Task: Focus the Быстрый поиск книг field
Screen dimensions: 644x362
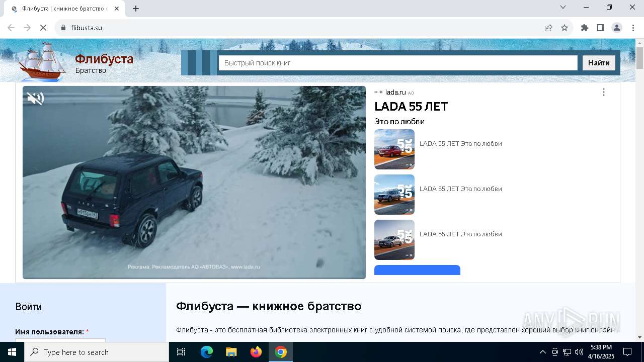Action: [x=398, y=63]
